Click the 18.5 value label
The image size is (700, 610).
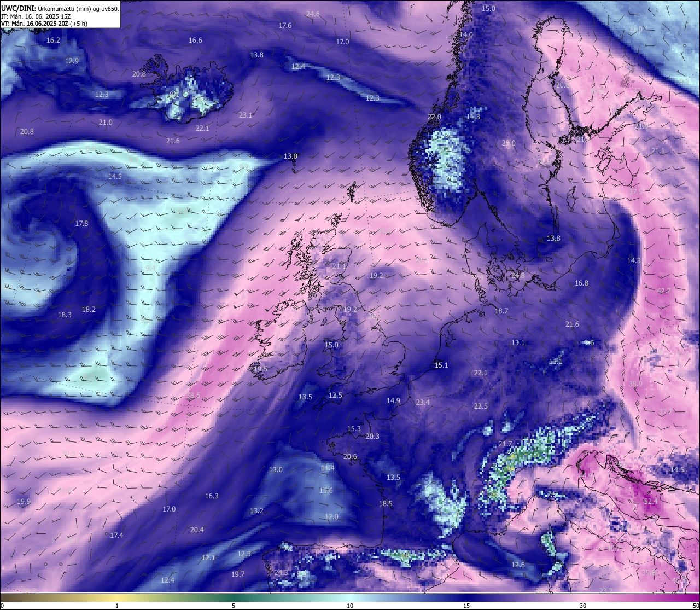(386, 504)
